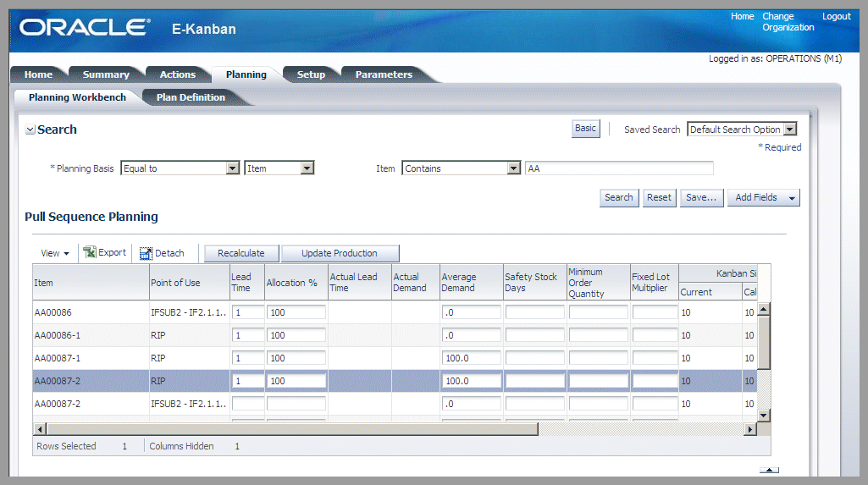Switch to the Parameters tab
The height and width of the screenshot is (485, 868).
pyautogui.click(x=384, y=74)
